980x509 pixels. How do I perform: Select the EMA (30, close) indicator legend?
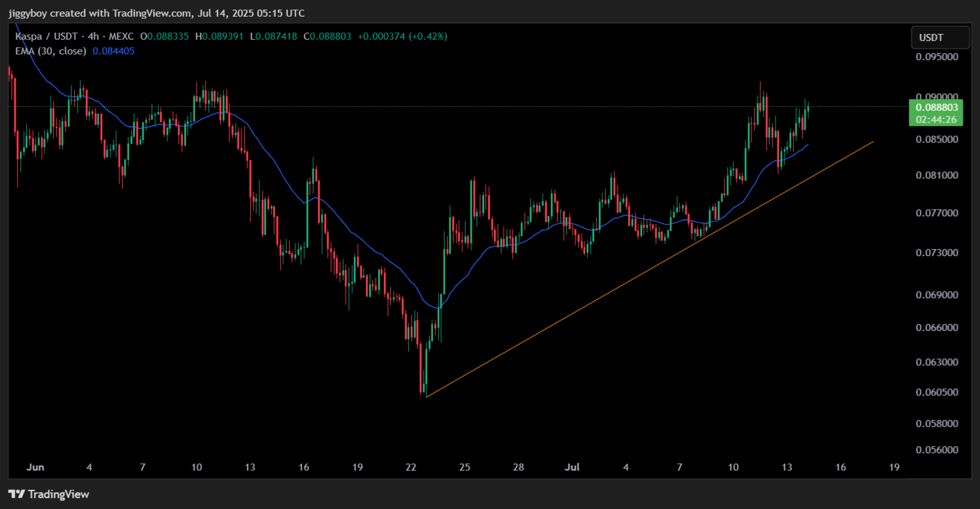[x=51, y=51]
